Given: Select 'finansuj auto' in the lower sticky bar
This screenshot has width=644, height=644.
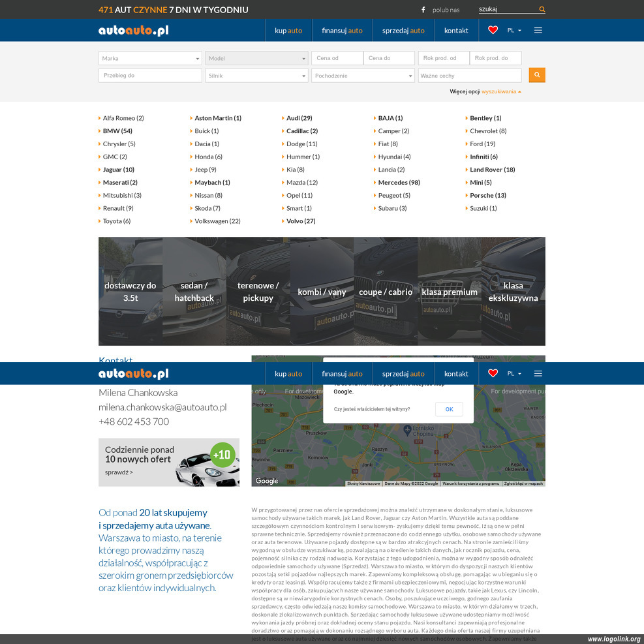Looking at the screenshot, I should pyautogui.click(x=342, y=374).
